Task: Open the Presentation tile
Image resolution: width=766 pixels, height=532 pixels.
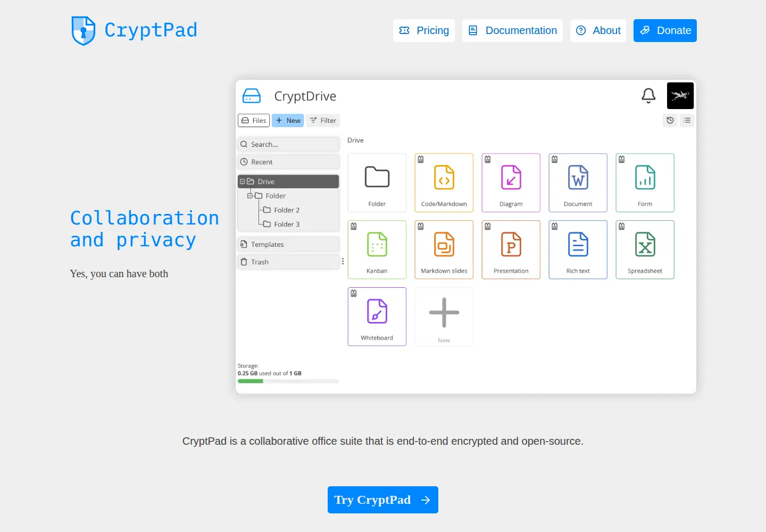Action: (x=511, y=250)
